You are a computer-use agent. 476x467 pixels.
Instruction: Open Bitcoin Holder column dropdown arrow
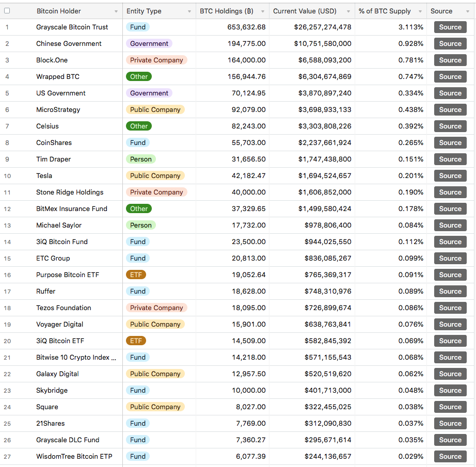click(x=116, y=11)
